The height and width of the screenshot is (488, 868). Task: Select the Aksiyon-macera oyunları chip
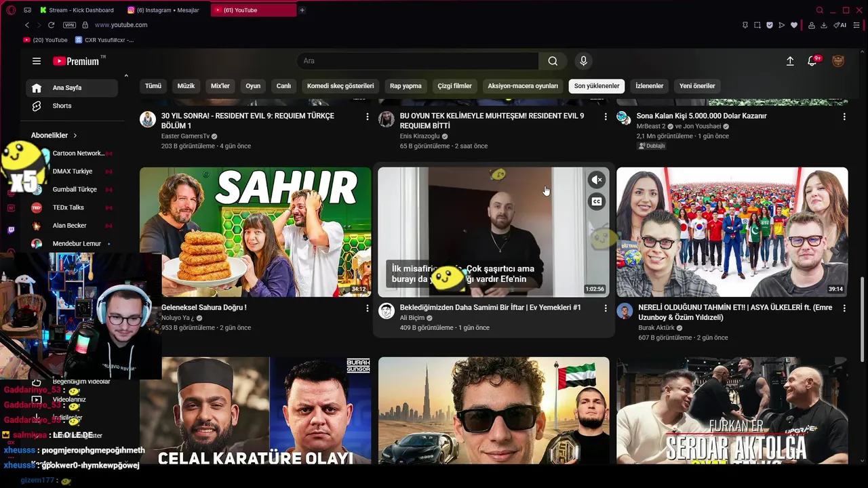pos(523,86)
